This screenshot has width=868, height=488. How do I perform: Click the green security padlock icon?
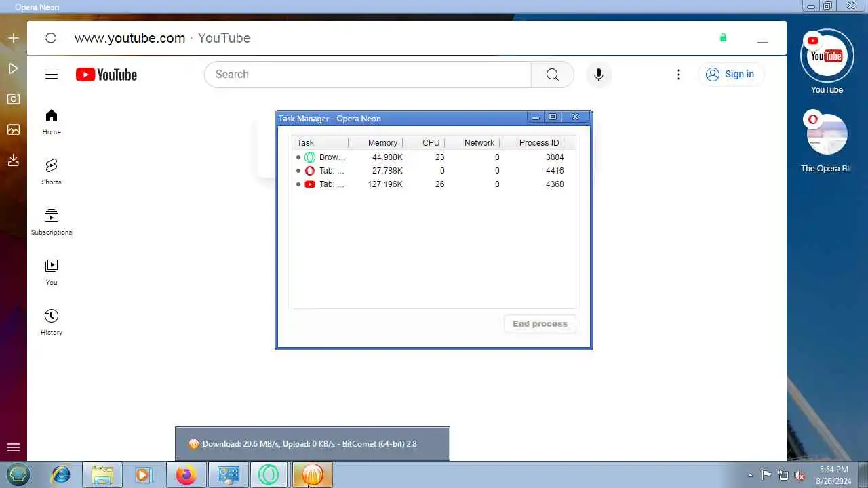723,37
